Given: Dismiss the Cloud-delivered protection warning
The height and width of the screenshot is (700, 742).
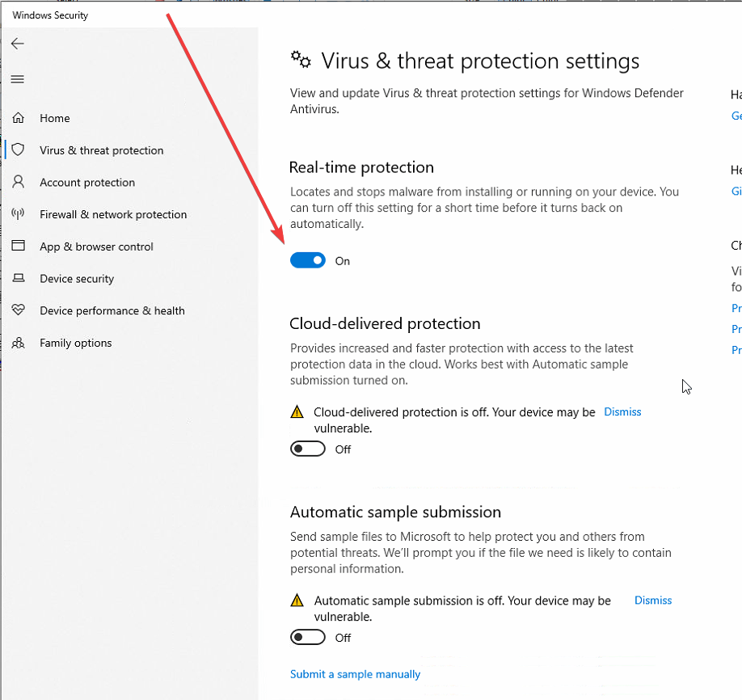Looking at the screenshot, I should 622,411.
